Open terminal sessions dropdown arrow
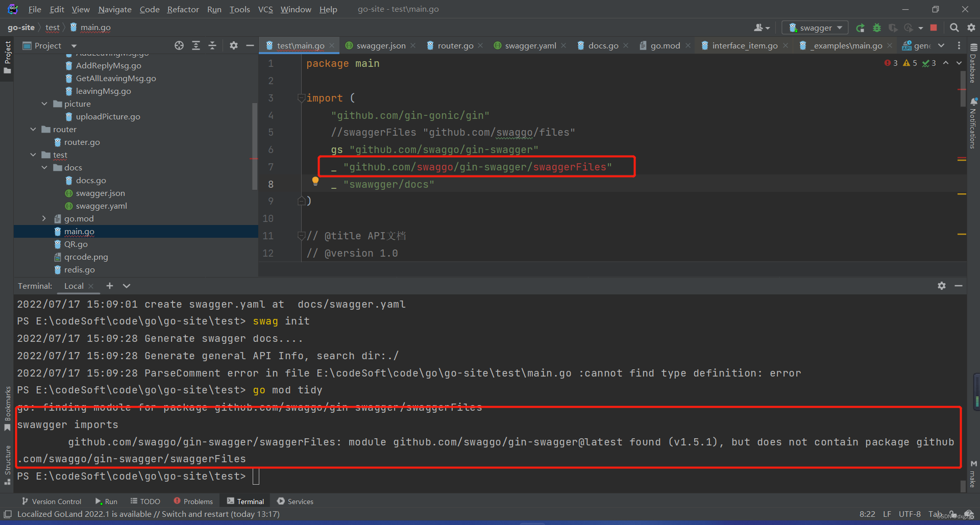 tap(127, 286)
